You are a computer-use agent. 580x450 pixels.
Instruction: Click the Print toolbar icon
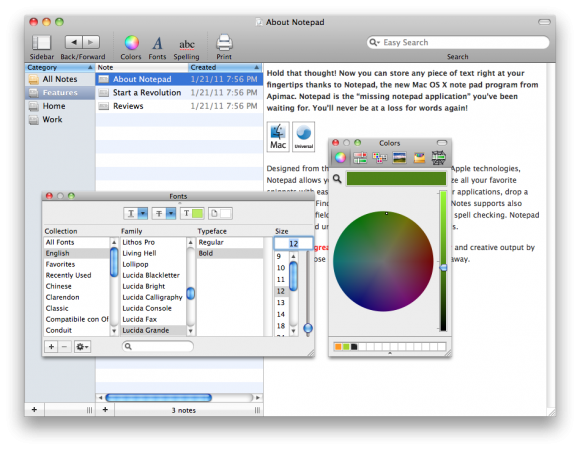[x=224, y=42]
